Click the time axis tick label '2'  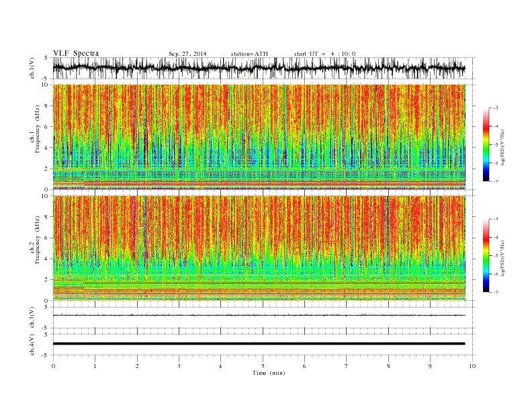[x=137, y=366]
